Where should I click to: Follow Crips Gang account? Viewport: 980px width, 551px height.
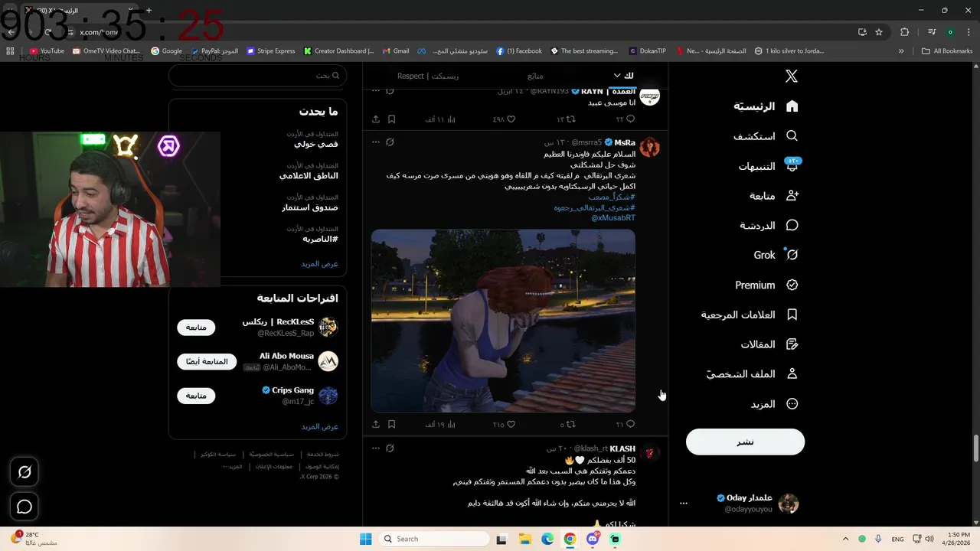[x=196, y=396]
